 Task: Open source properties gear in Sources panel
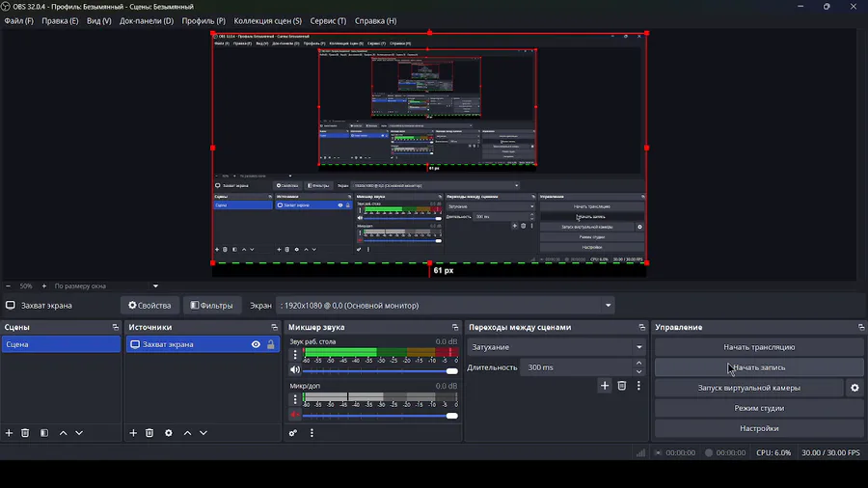(x=168, y=433)
